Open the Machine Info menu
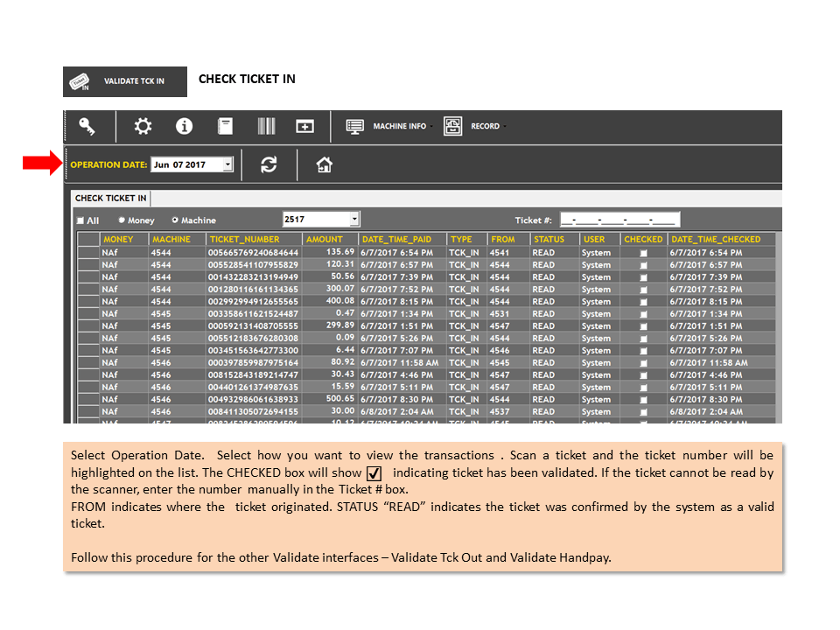The width and height of the screenshot is (840, 630). coord(388,126)
